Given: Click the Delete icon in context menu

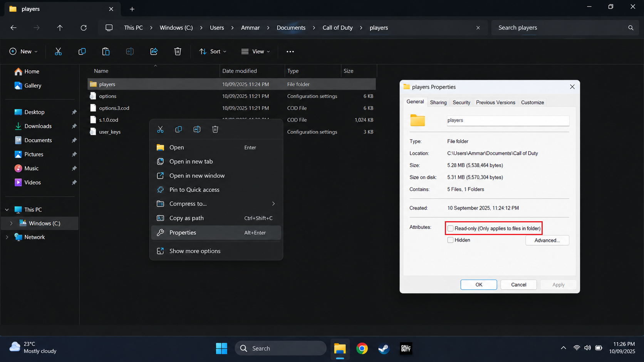Looking at the screenshot, I should [x=215, y=129].
